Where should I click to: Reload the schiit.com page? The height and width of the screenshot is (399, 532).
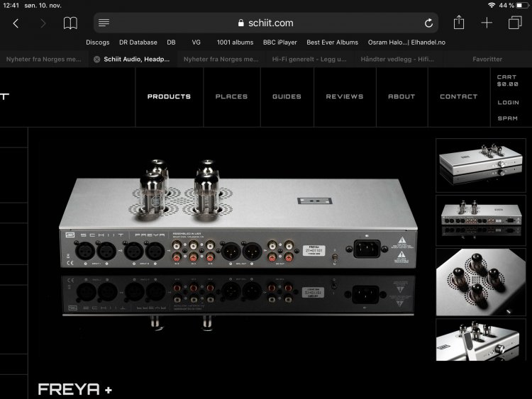(x=428, y=23)
